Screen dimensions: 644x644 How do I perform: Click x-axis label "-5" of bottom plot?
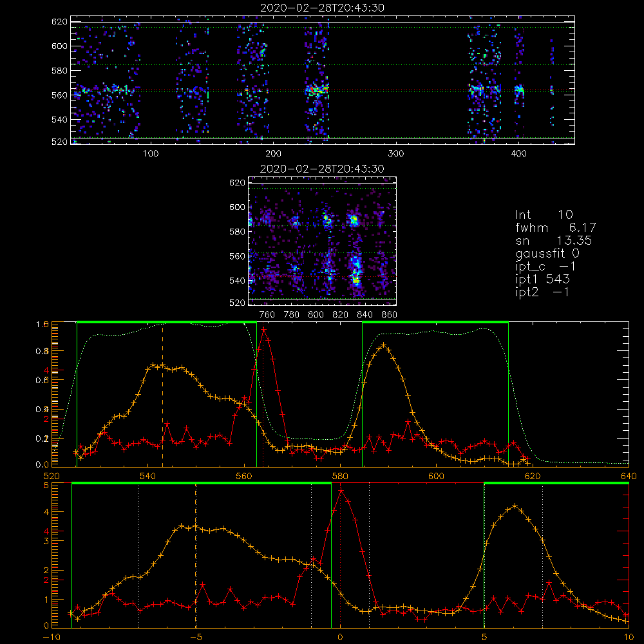(x=196, y=637)
